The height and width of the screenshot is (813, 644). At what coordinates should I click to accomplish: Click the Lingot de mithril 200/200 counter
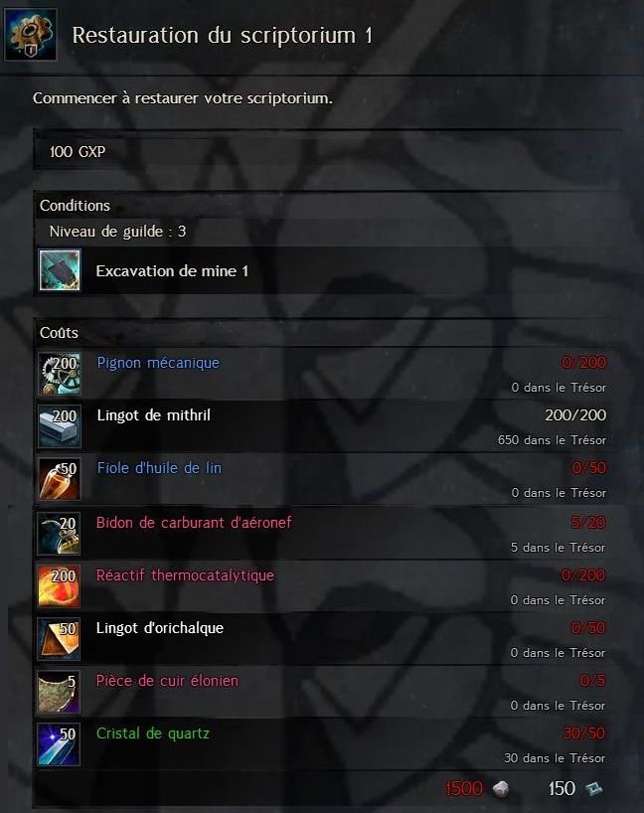coord(575,414)
